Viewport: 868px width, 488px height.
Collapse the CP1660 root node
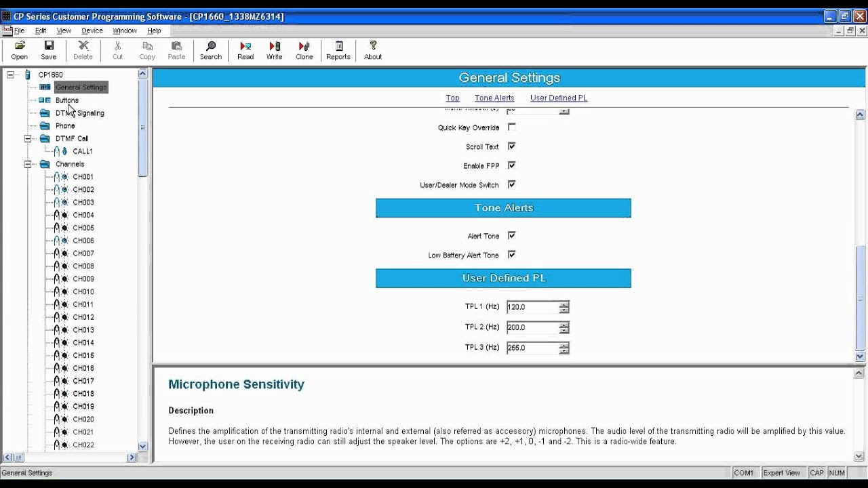[x=11, y=75]
